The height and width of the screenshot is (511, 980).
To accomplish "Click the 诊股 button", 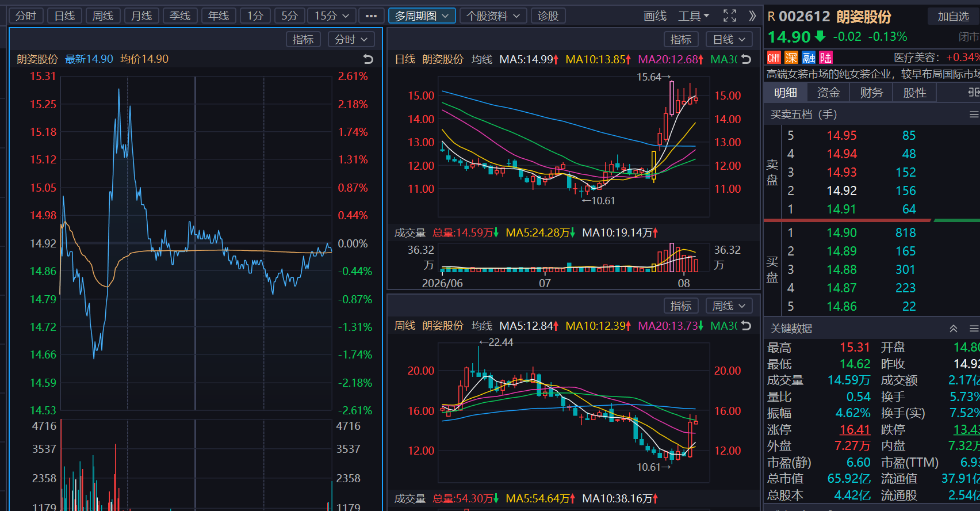I will 548,16.
